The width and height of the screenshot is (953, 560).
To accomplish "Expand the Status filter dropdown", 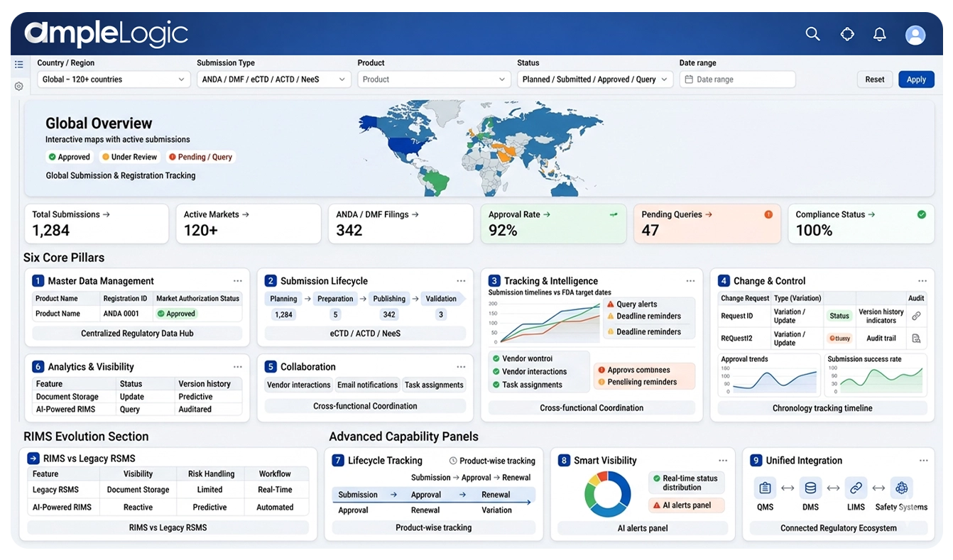I will (595, 79).
